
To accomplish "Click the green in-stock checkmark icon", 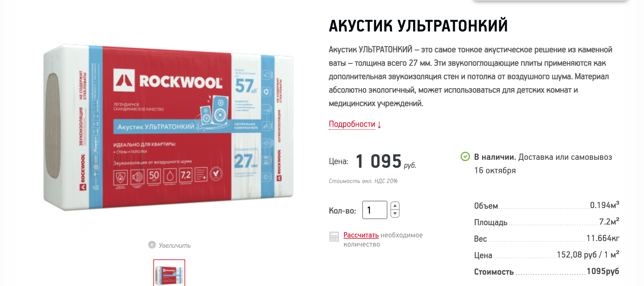I will 465,157.
